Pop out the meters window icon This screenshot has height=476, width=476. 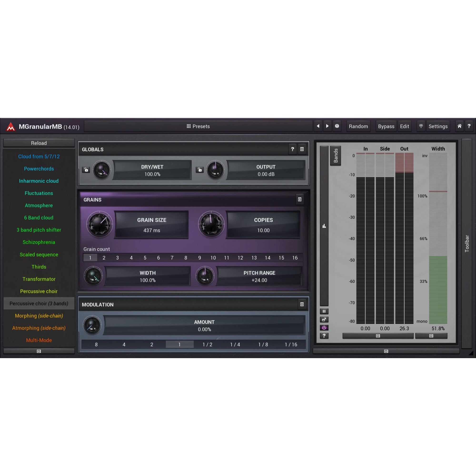pyautogui.click(x=324, y=320)
